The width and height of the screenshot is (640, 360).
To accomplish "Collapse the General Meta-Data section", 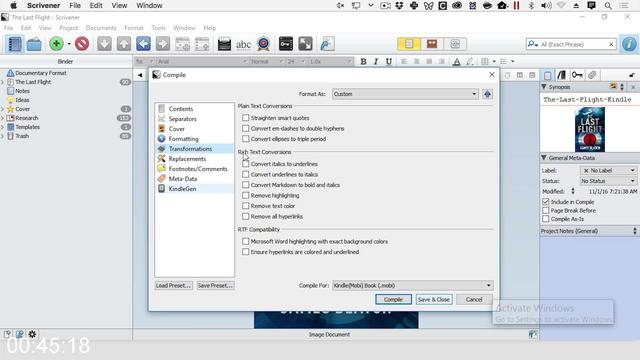I will (x=544, y=158).
